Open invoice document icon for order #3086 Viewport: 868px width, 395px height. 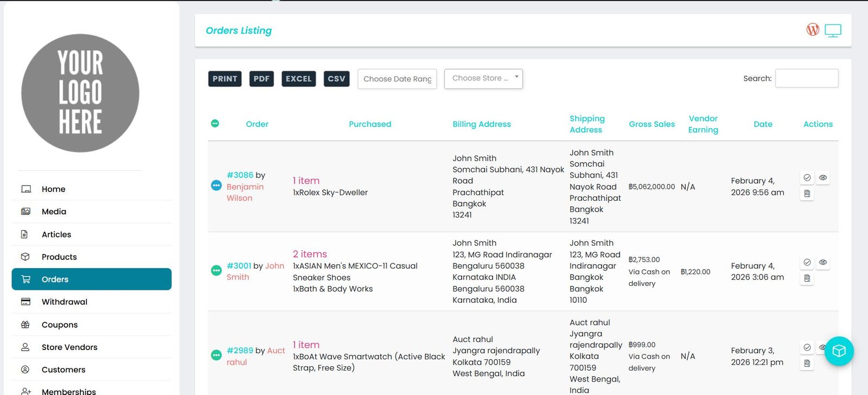(807, 194)
